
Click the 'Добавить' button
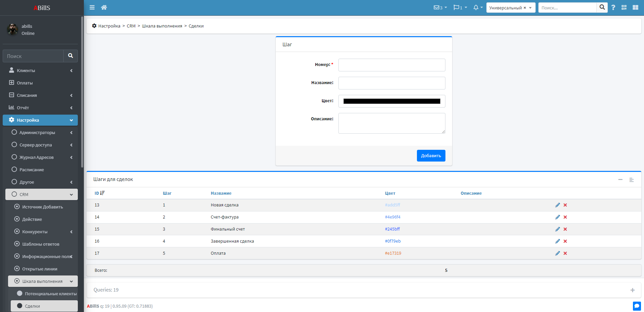[x=431, y=155]
